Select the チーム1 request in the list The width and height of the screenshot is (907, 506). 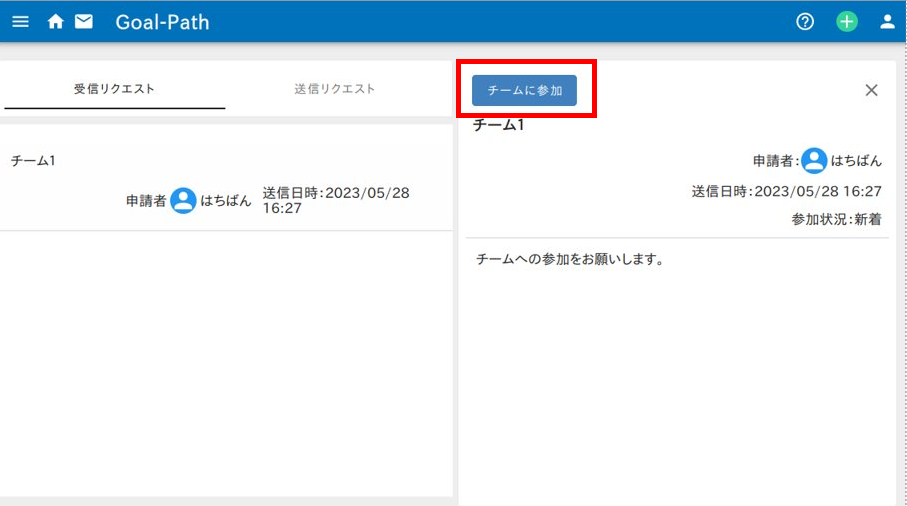pyautogui.click(x=226, y=180)
